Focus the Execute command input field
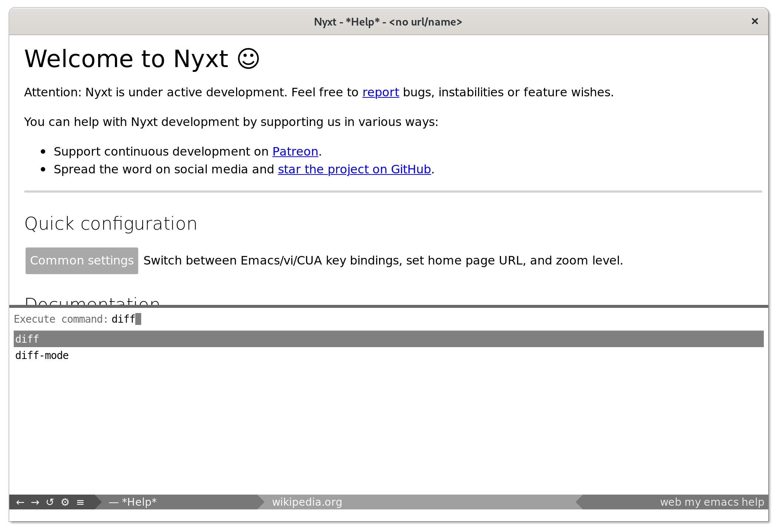The image size is (779, 532). coord(437,319)
